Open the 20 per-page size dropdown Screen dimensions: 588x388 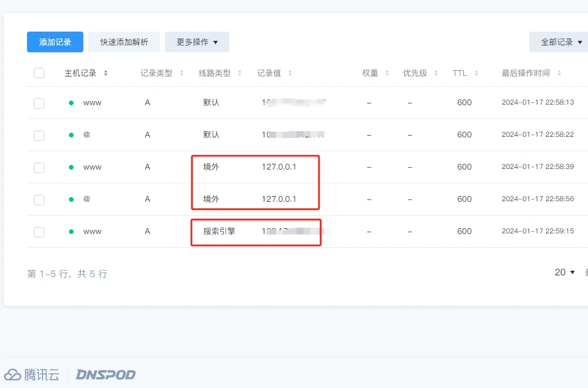coord(564,272)
